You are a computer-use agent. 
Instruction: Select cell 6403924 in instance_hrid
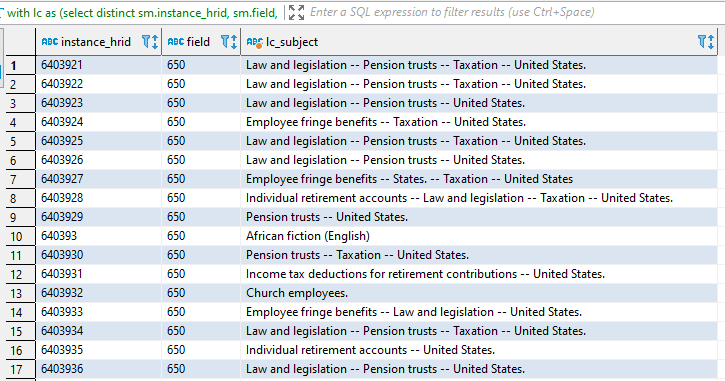point(98,122)
